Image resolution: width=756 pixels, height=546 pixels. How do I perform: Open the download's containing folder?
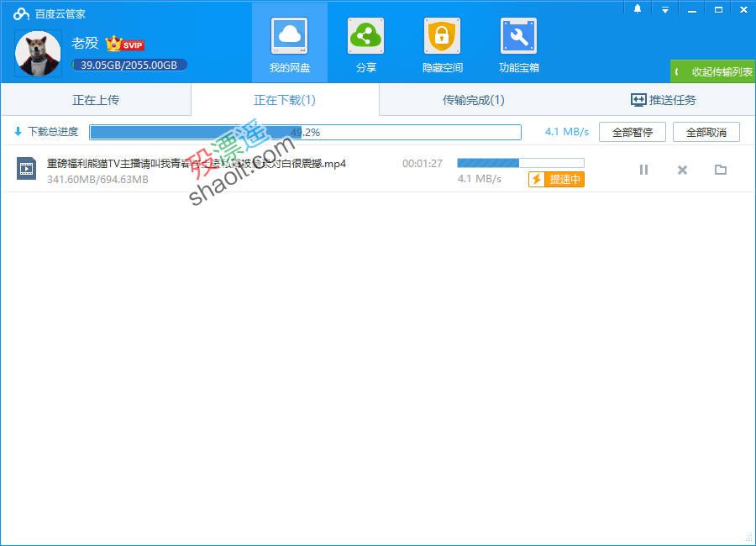click(721, 170)
